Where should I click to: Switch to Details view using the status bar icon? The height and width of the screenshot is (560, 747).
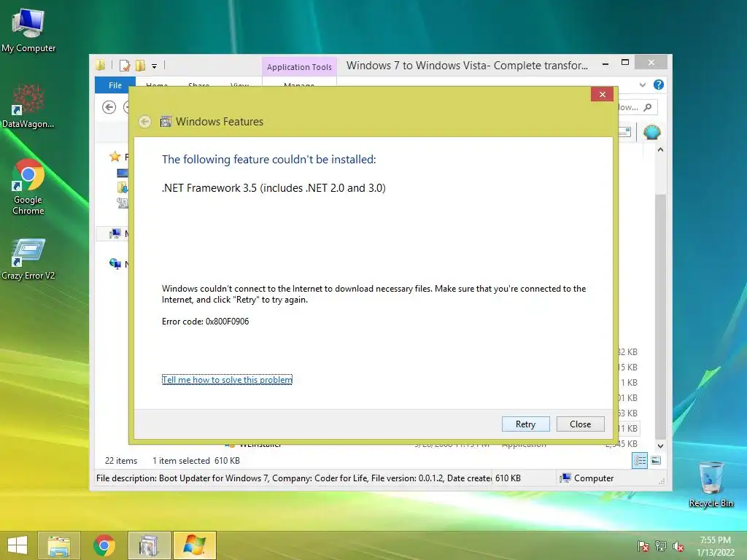639,460
